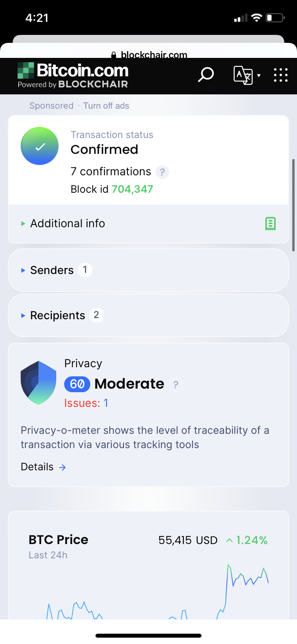Screen dimensions: 297x644
Task: Open the search magnifier icon
Action: tap(206, 74)
